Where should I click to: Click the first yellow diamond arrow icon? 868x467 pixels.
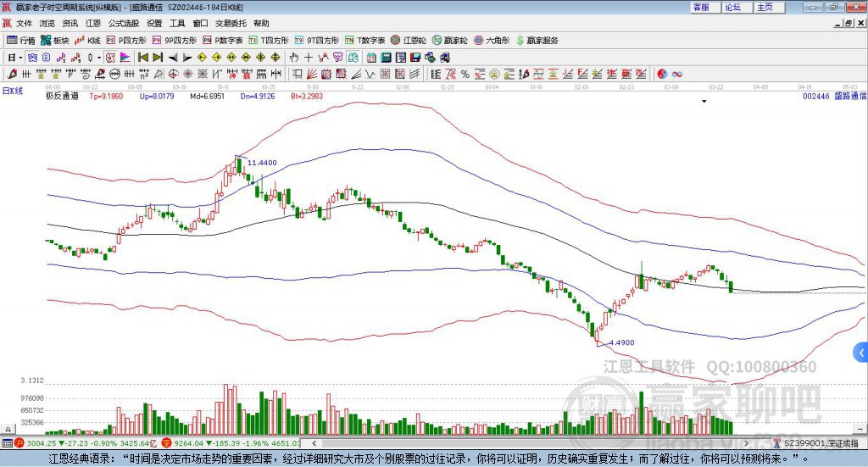[202, 58]
